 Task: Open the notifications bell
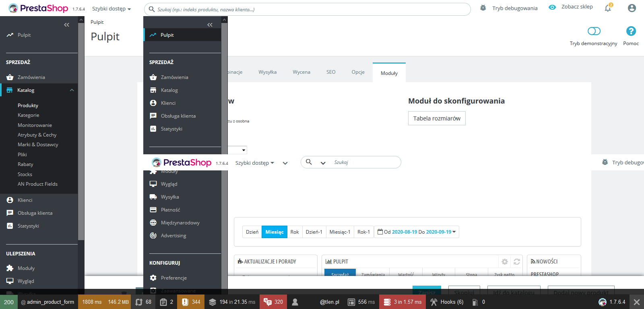608,8
